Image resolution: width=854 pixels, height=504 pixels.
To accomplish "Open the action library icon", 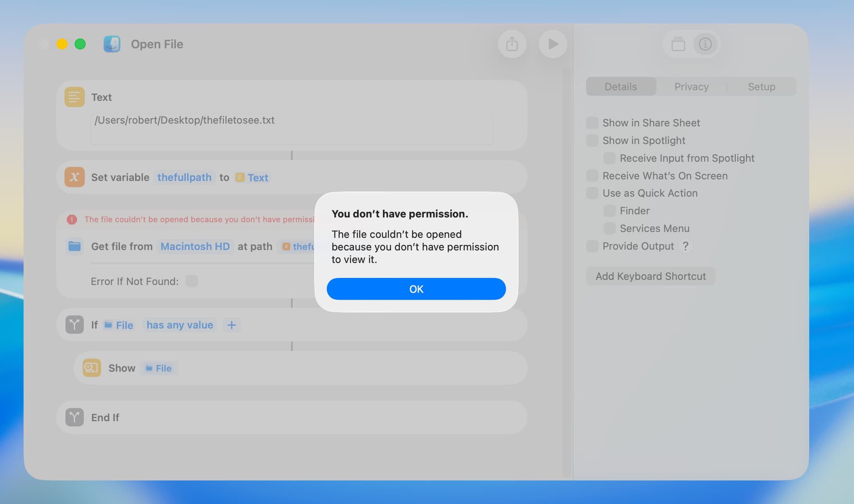I will [678, 44].
